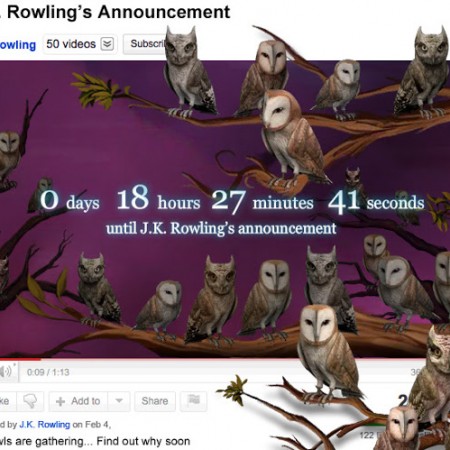The height and width of the screenshot is (450, 450).
Task: Click the Add to button
Action: [x=79, y=401]
